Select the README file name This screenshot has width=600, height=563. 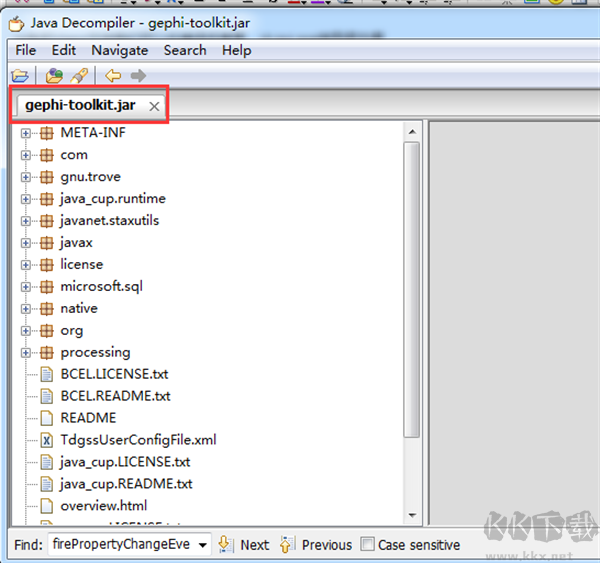click(x=88, y=418)
